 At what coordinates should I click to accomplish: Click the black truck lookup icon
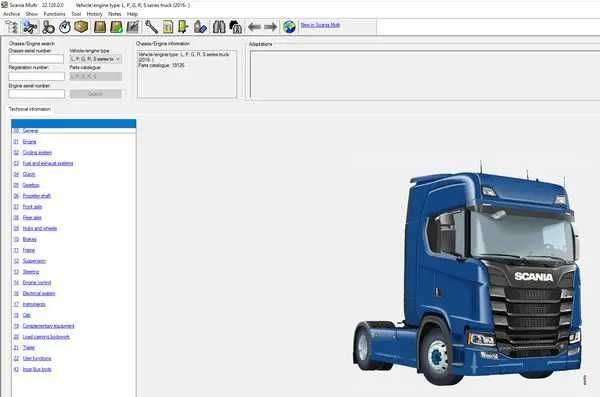[235, 27]
